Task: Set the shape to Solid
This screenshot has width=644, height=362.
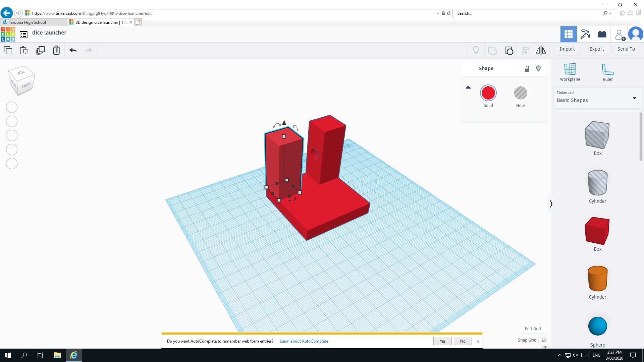Action: [x=488, y=97]
